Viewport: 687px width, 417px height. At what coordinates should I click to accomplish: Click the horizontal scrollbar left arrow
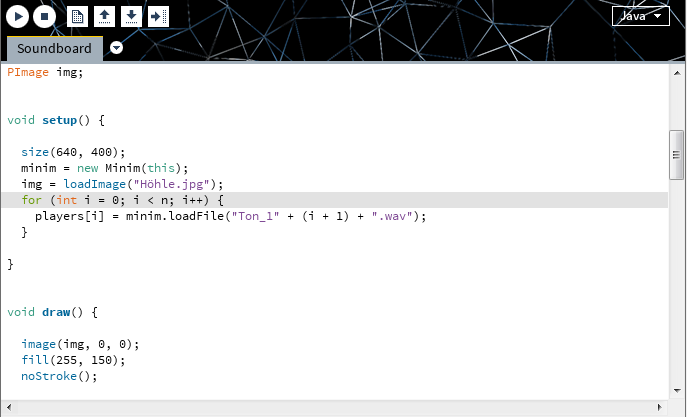(x=9, y=407)
